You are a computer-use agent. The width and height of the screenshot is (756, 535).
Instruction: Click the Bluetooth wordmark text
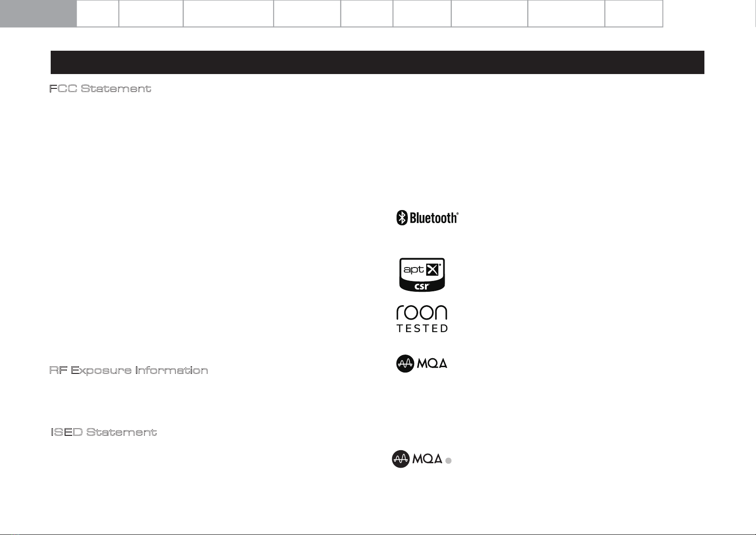tap(434, 218)
